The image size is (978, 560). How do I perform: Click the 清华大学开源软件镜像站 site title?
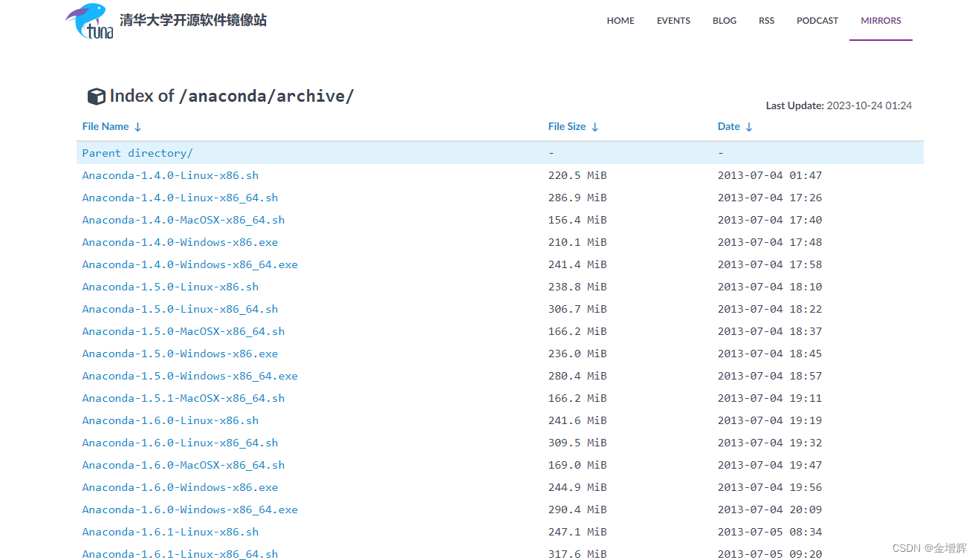193,20
